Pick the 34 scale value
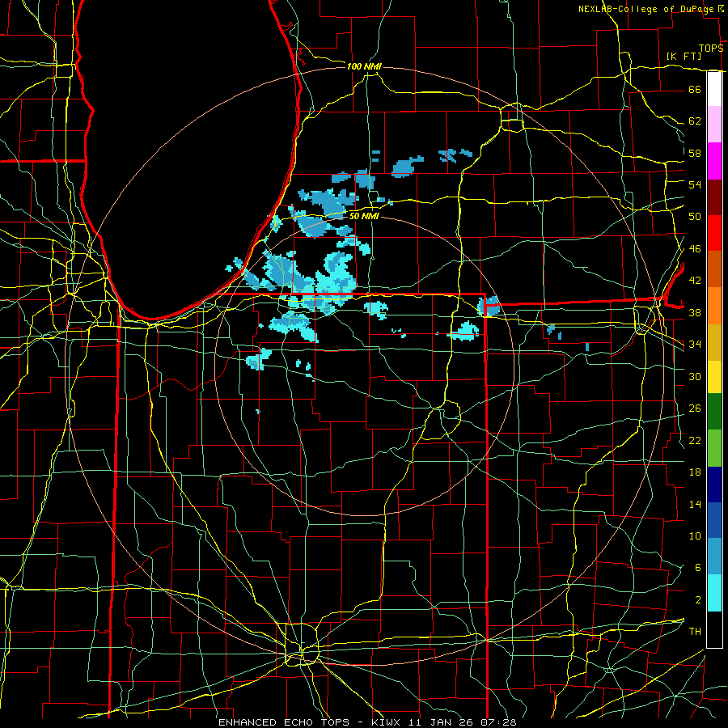The height and width of the screenshot is (728, 728). click(695, 345)
